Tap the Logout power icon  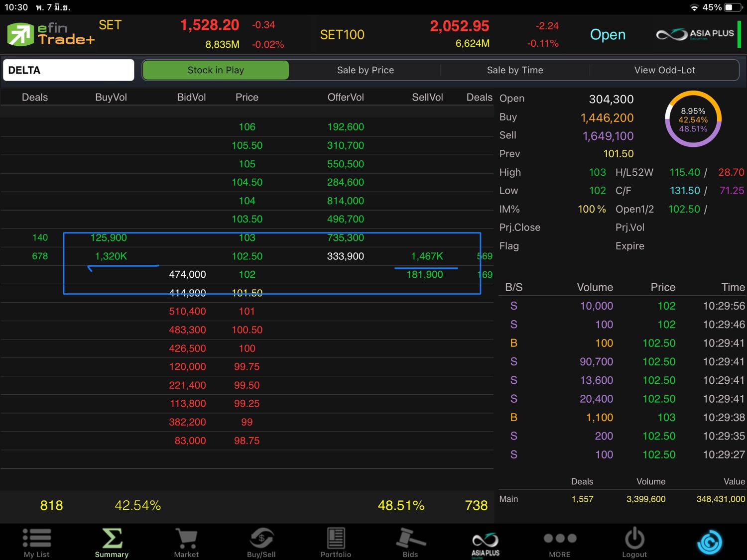[x=634, y=543]
